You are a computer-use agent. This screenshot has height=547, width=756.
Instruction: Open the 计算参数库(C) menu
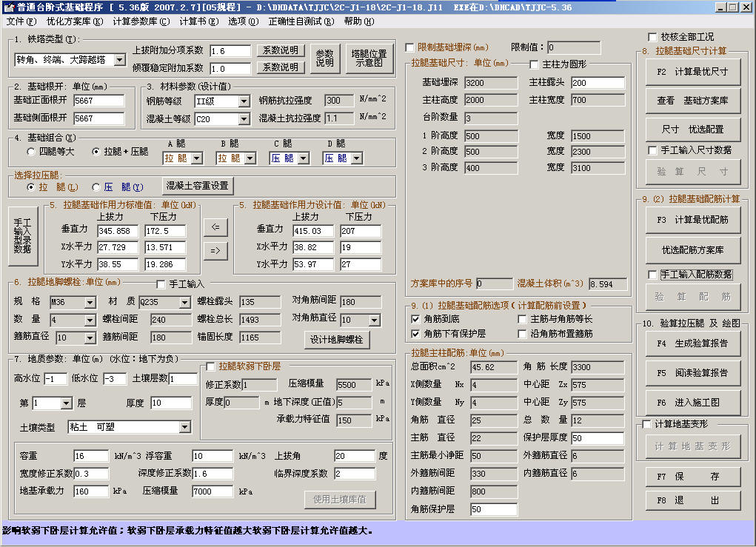(141, 21)
